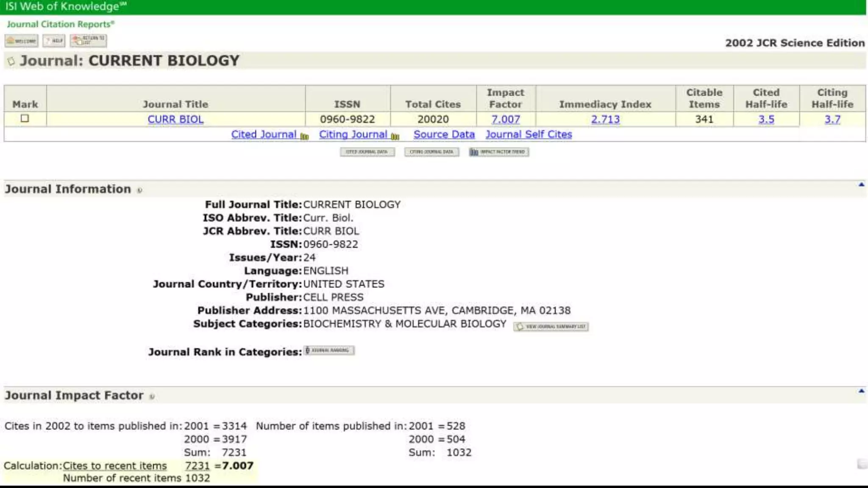Open the Journal Ranking button
This screenshot has height=488, width=868.
329,350
